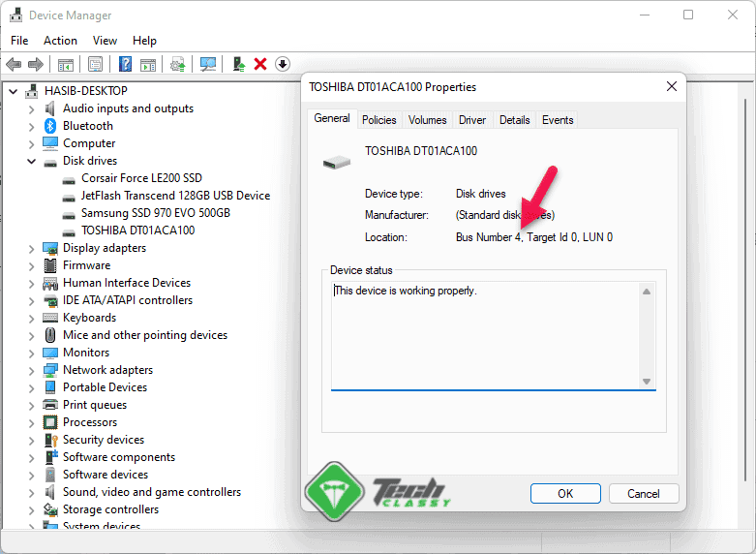This screenshot has height=554, width=756.
Task: Close the TOSHIBA Properties dialog
Action: 671,86
